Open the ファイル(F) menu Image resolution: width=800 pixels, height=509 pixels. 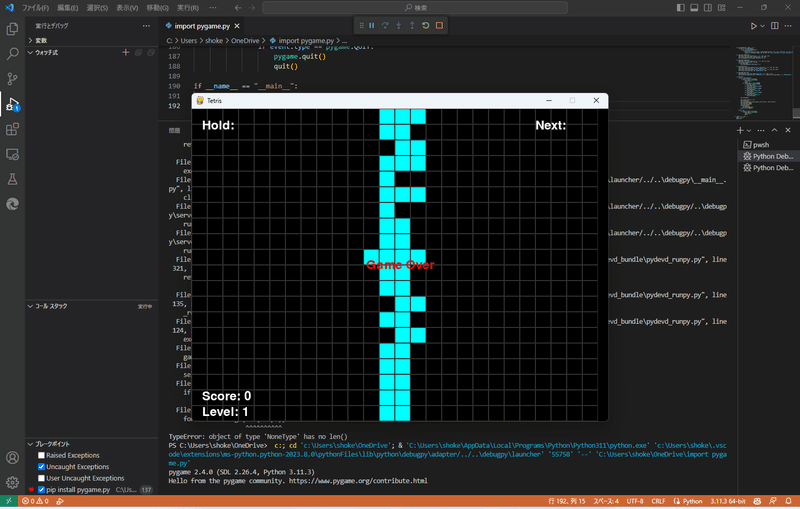click(x=35, y=8)
